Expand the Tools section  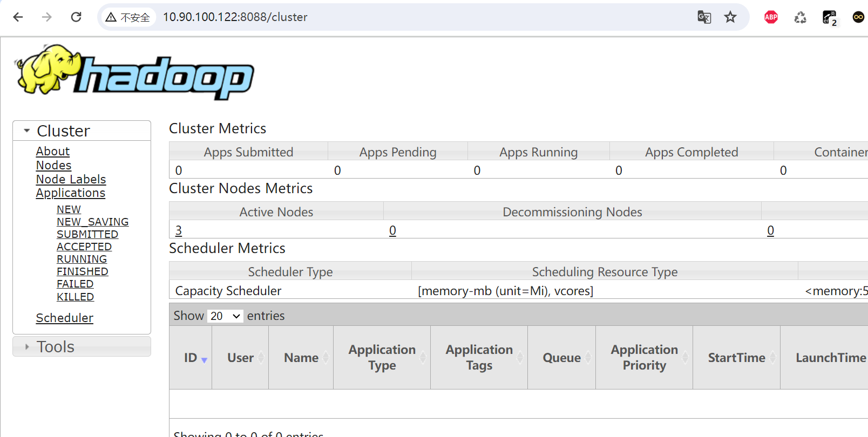point(82,346)
